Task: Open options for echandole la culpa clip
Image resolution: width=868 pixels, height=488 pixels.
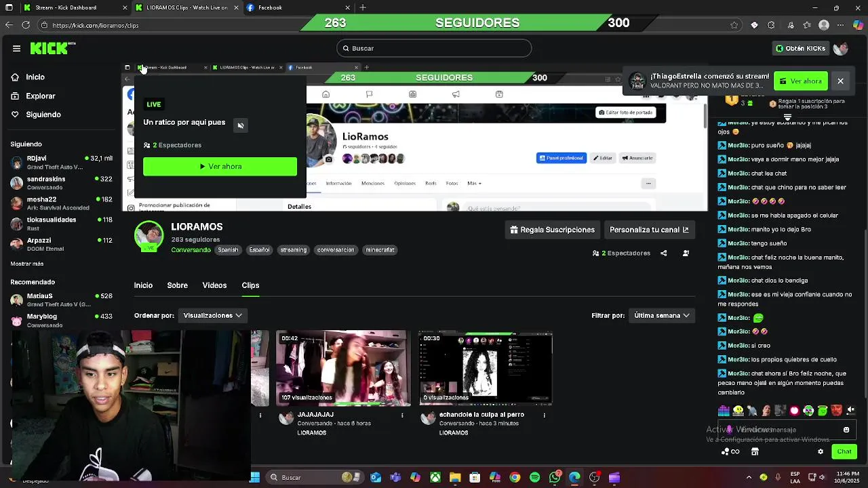Action: tap(544, 415)
